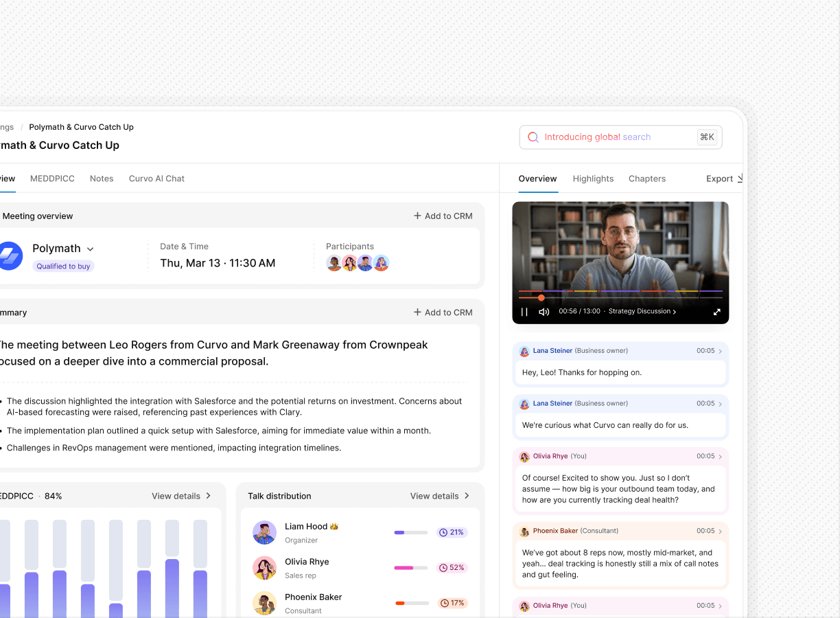Screen dimensions: 840x618
Task: Expand video to fullscreen
Action: (x=717, y=312)
